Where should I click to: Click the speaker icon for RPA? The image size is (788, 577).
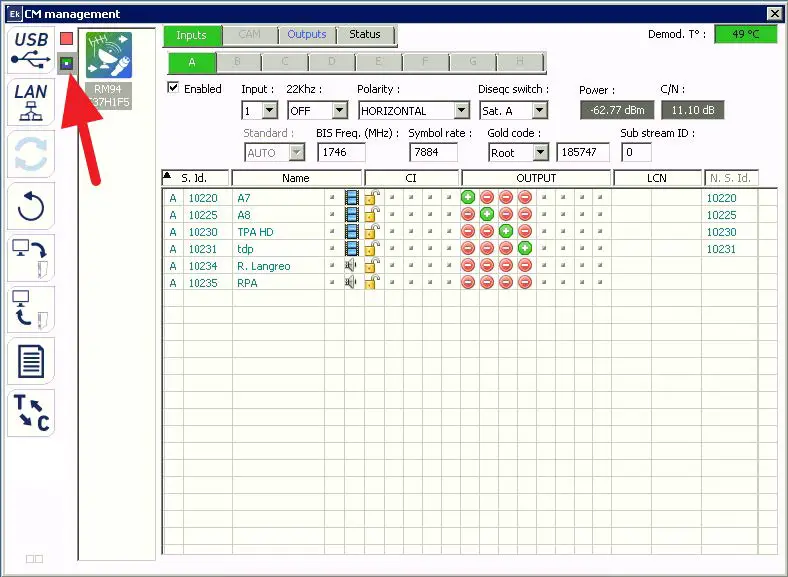(x=350, y=282)
